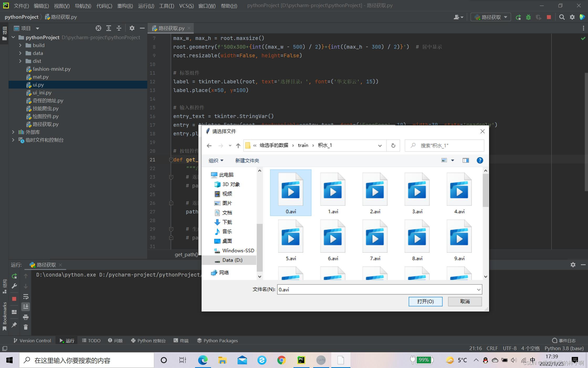This screenshot has width=588, height=368.
Task: Expand the build folder in project tree
Action: (20, 45)
